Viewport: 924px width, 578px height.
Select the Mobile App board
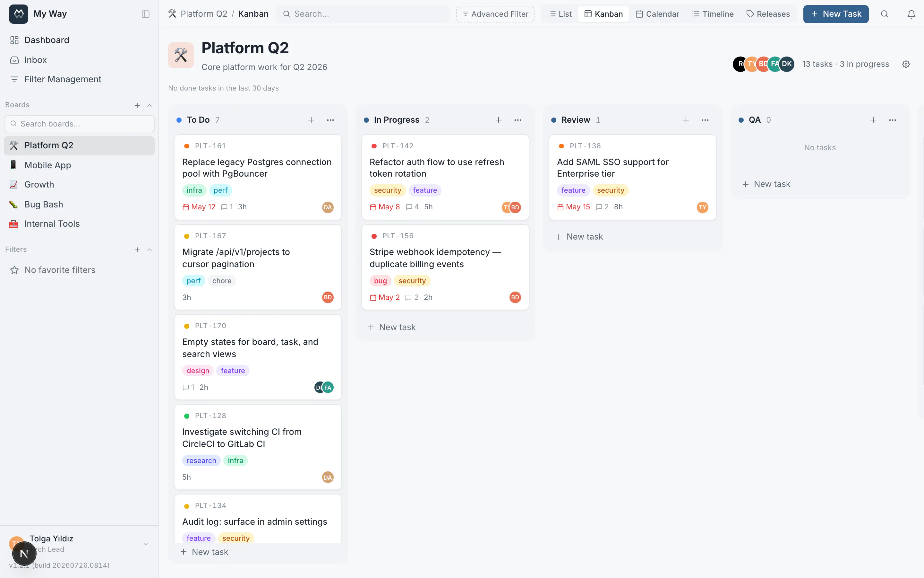click(x=80, y=165)
